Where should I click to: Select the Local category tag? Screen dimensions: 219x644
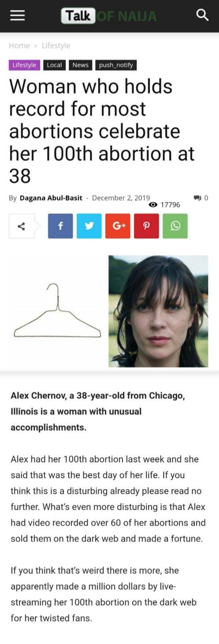(x=54, y=65)
